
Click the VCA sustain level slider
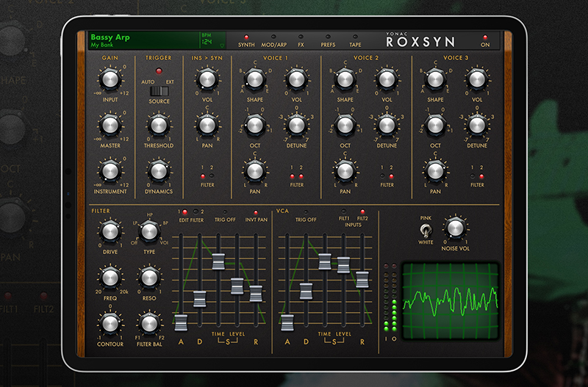click(343, 265)
